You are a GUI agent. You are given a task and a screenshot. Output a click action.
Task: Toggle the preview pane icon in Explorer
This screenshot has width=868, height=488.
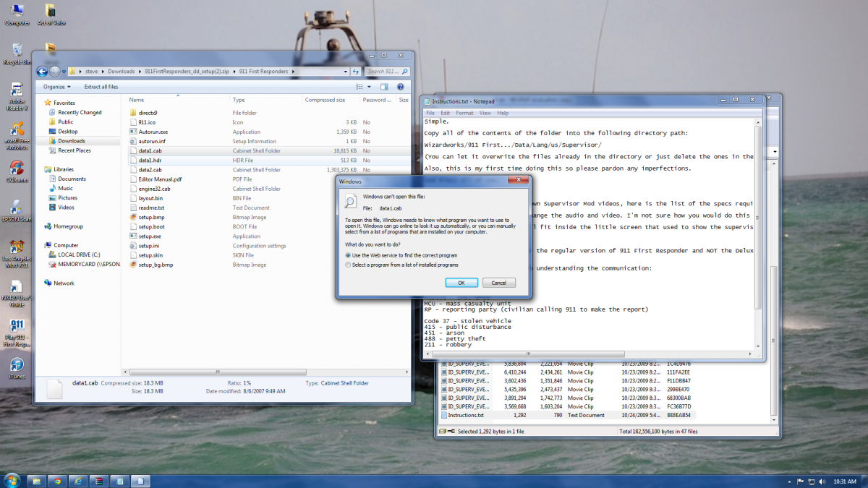point(385,87)
